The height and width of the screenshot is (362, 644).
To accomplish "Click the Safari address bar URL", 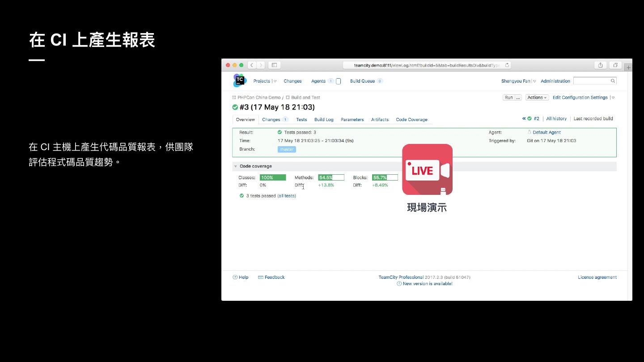I will (427, 65).
